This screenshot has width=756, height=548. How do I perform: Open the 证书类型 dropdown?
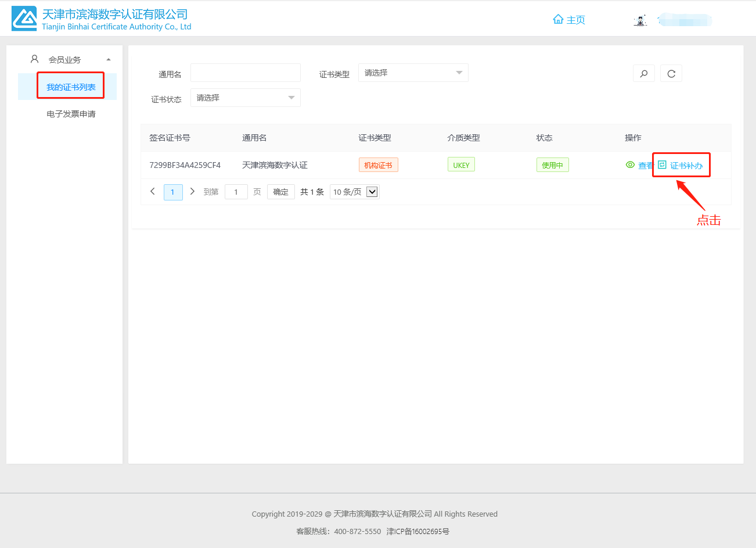pos(413,73)
